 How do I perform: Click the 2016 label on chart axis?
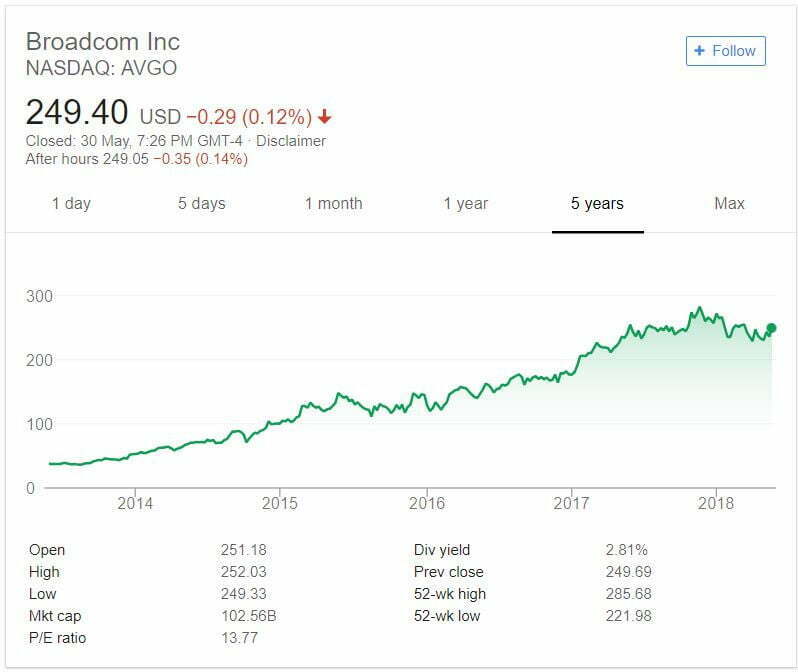coord(426,503)
